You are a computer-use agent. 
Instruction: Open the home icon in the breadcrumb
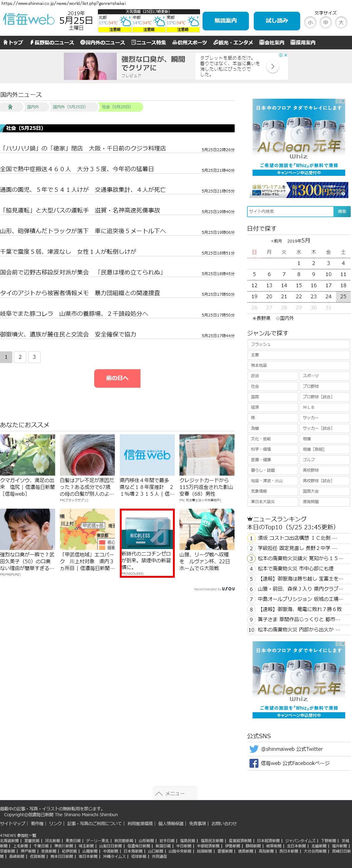[x=10, y=107]
